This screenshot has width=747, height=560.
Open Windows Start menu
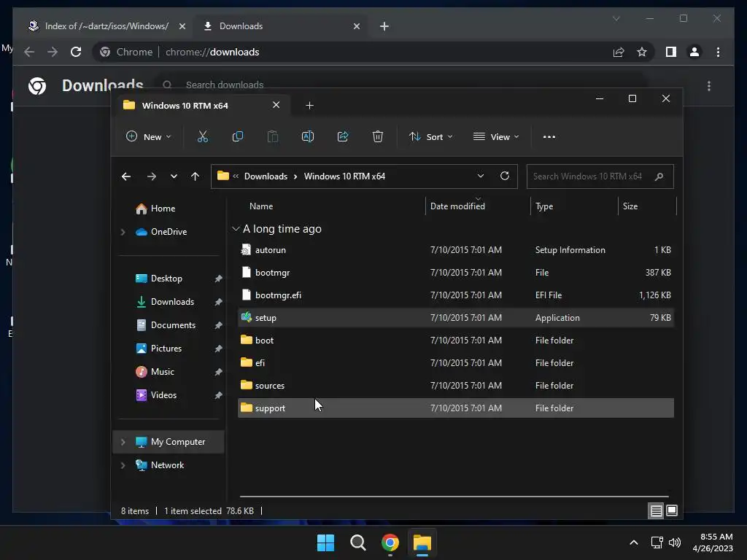tap(326, 542)
